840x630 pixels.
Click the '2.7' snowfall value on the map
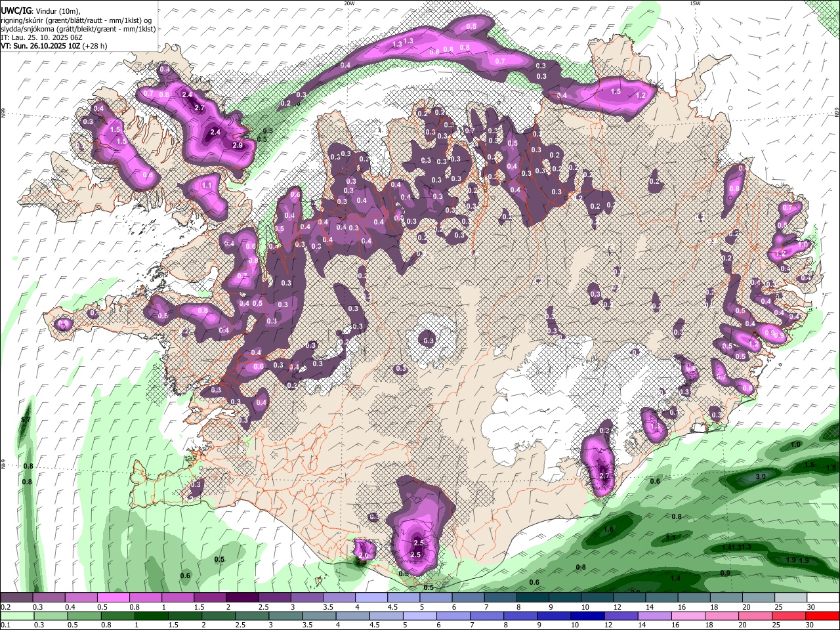(x=200, y=108)
